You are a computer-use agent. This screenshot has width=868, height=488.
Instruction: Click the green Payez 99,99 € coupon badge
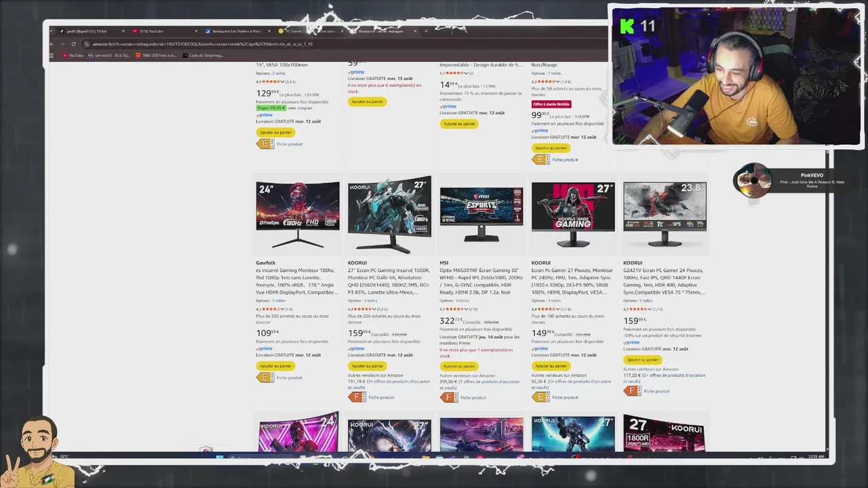[x=271, y=108]
